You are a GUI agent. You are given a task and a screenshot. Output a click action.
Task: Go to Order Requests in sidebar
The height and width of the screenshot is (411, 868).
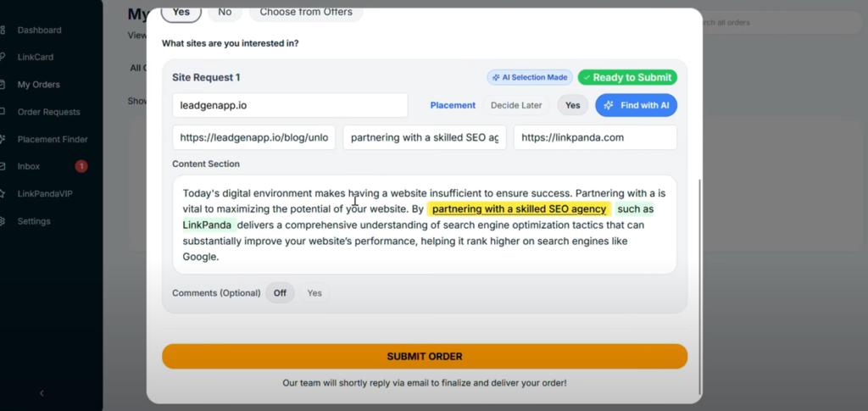pos(48,112)
